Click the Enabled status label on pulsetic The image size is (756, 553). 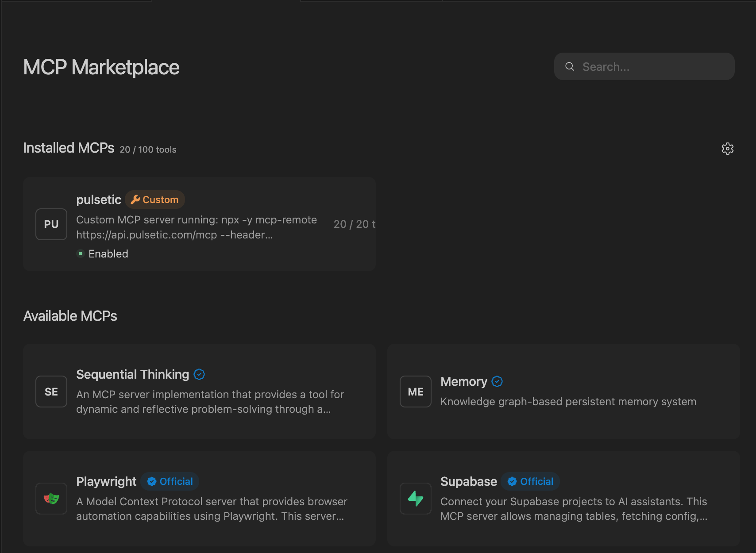tap(108, 253)
